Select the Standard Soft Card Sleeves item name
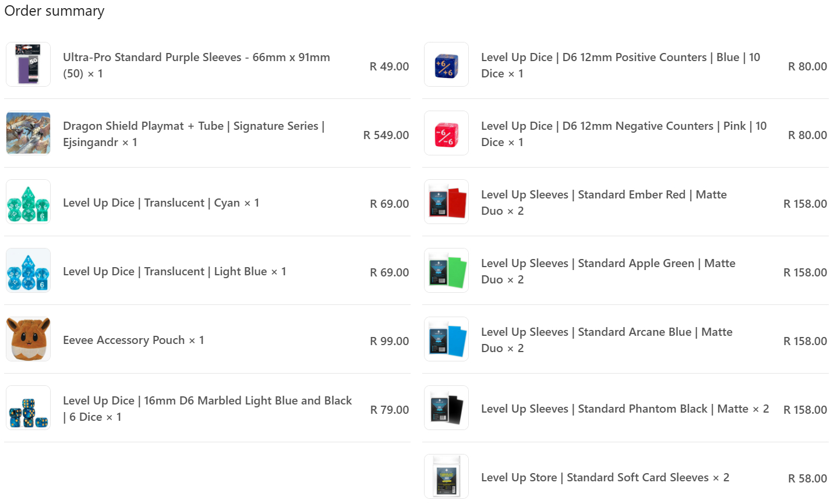The height and width of the screenshot is (504, 834). tap(605, 477)
